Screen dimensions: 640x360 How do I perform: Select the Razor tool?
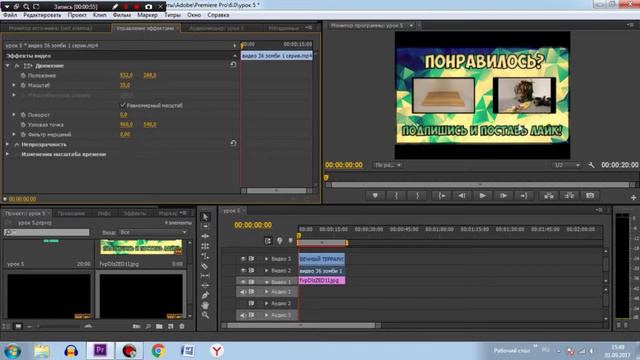coord(205,266)
